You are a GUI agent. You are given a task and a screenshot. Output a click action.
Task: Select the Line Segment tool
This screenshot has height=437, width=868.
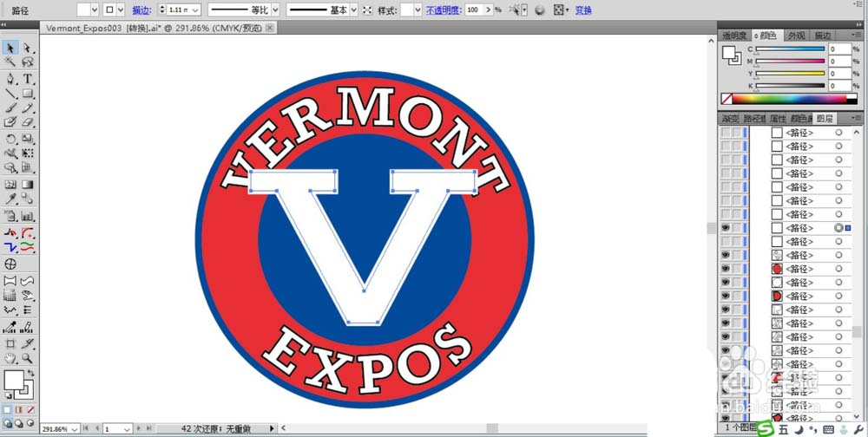[10, 93]
